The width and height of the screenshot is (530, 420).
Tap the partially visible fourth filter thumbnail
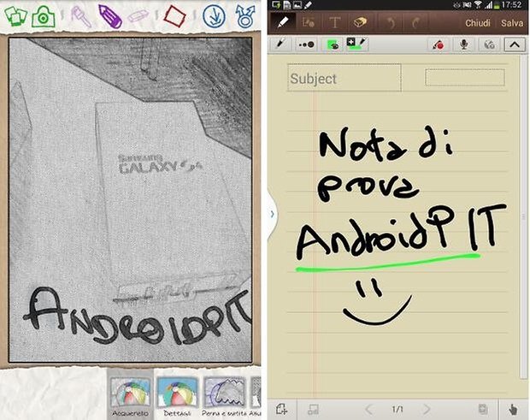coord(256,394)
